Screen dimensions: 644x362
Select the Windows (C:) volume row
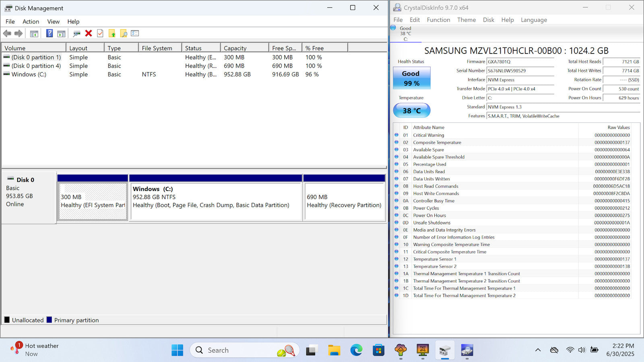coord(29,74)
